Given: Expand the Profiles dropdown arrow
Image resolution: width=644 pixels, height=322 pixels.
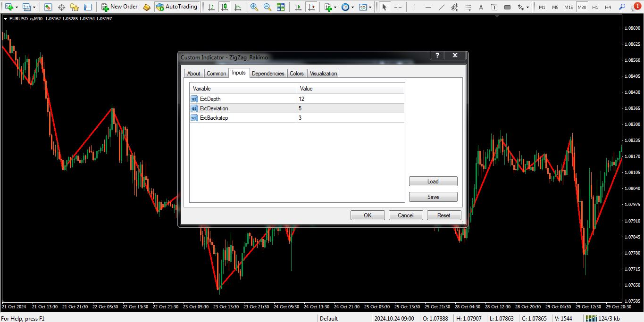Looking at the screenshot, I should 34,7.
